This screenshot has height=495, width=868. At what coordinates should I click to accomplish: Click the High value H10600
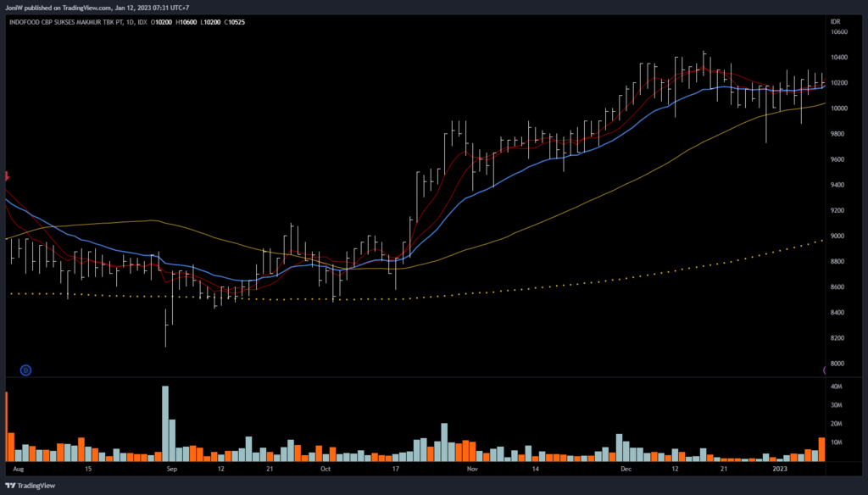click(x=189, y=22)
